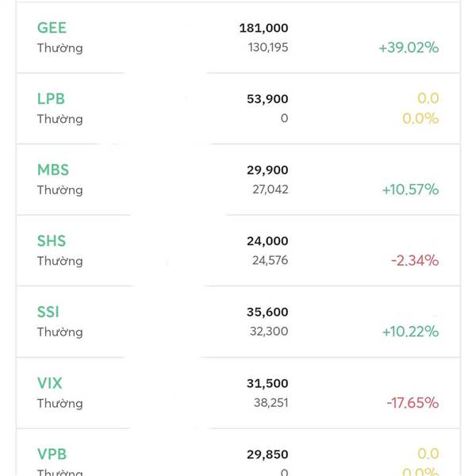Click MBS's +10.57% gain value

(x=410, y=190)
